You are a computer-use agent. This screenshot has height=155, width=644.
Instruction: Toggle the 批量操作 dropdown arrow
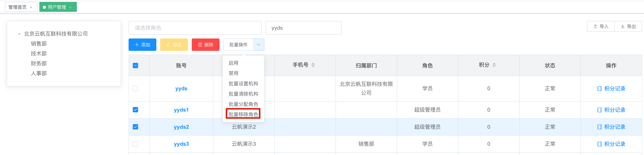(x=259, y=45)
